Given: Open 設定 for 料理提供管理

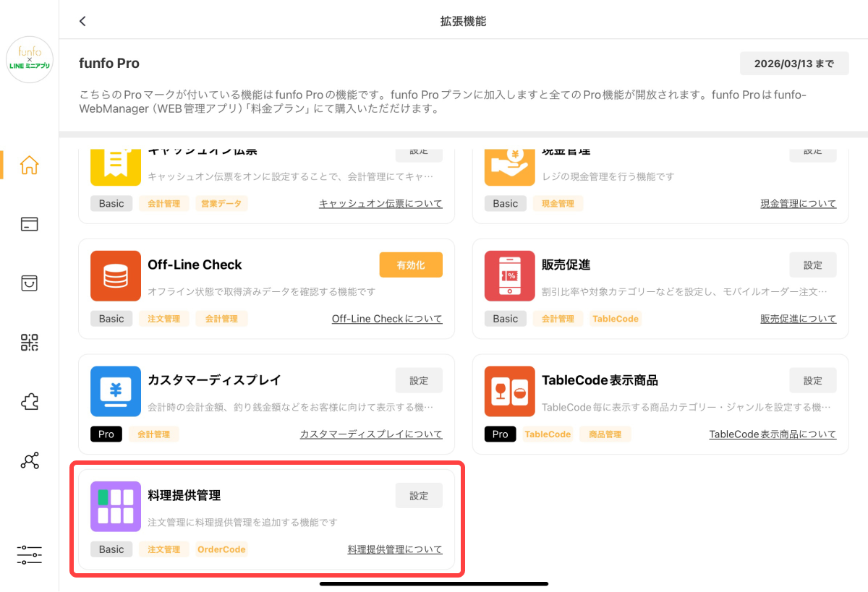Looking at the screenshot, I should pyautogui.click(x=419, y=496).
